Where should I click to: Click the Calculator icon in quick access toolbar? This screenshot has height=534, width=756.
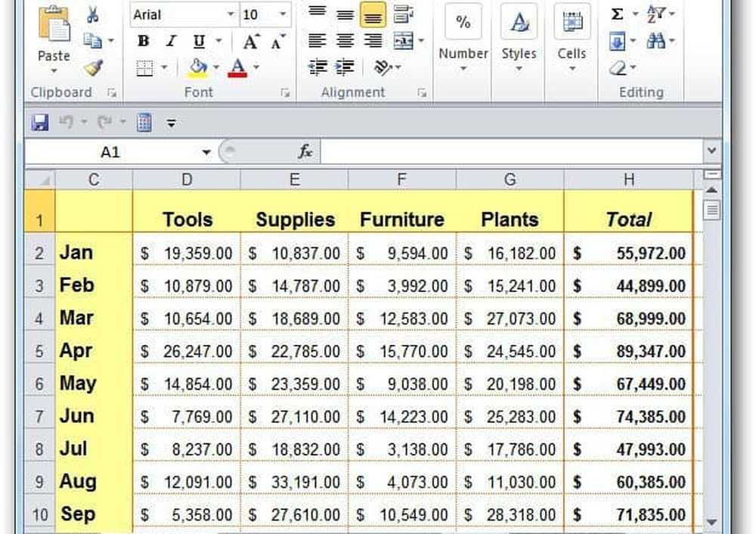click(144, 122)
